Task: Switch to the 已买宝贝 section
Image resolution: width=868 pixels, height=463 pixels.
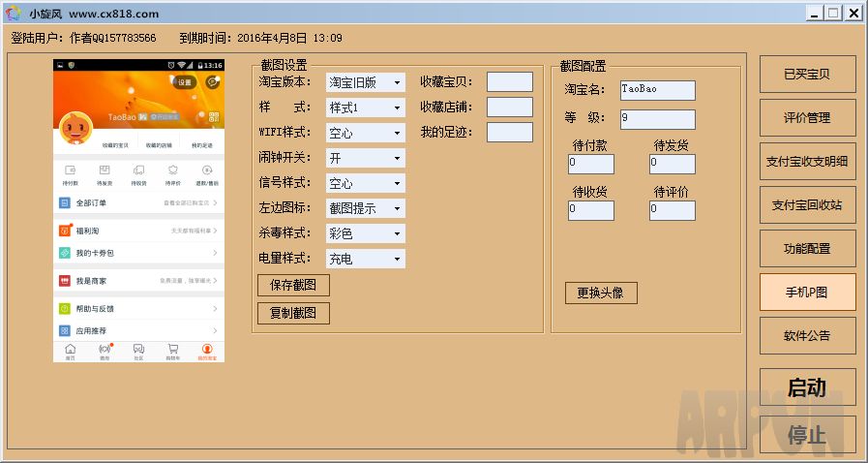Action: pyautogui.click(x=806, y=74)
